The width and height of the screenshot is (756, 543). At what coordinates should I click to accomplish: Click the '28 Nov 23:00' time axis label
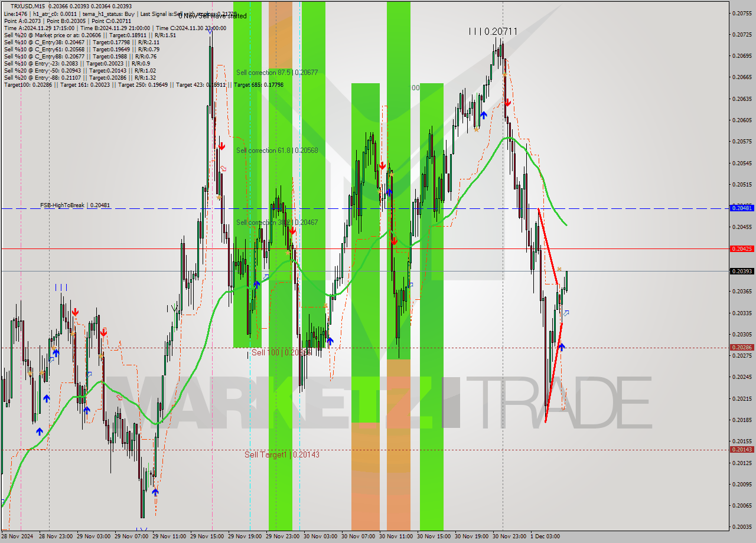(56, 536)
